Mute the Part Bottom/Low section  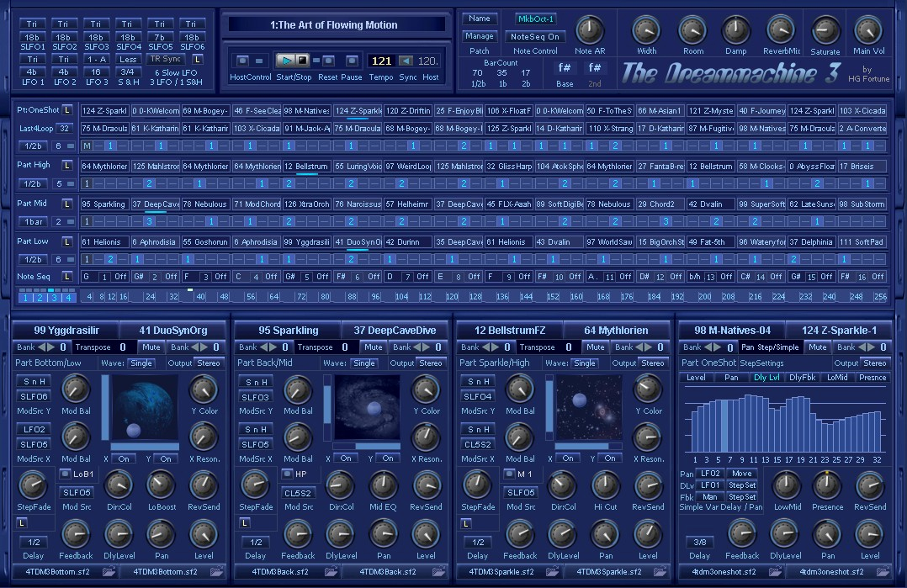click(x=151, y=347)
